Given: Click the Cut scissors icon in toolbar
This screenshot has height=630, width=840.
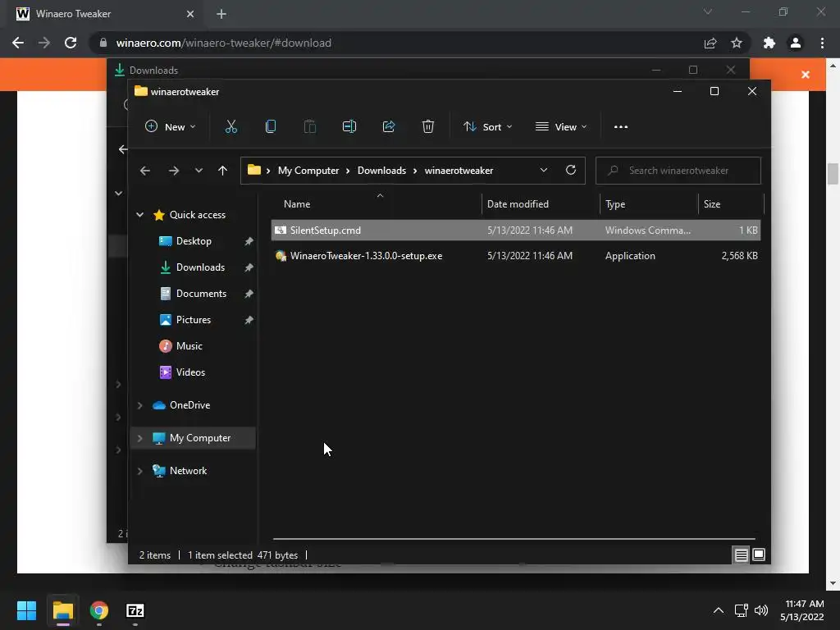Looking at the screenshot, I should (x=231, y=127).
